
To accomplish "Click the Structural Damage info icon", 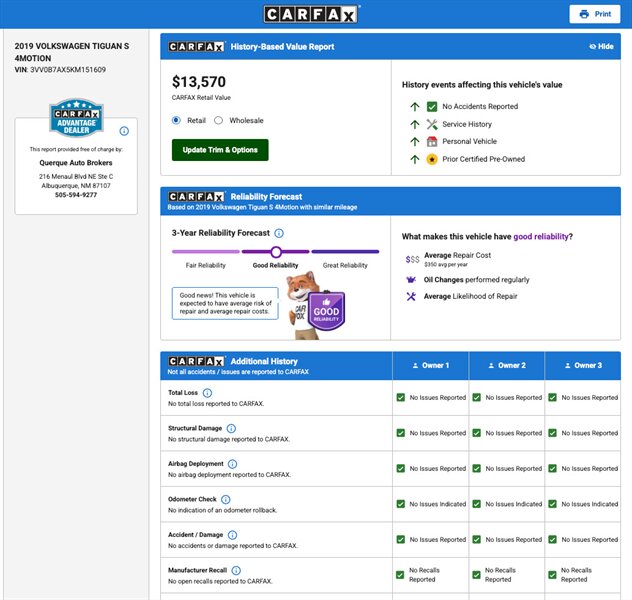I will 232,428.
